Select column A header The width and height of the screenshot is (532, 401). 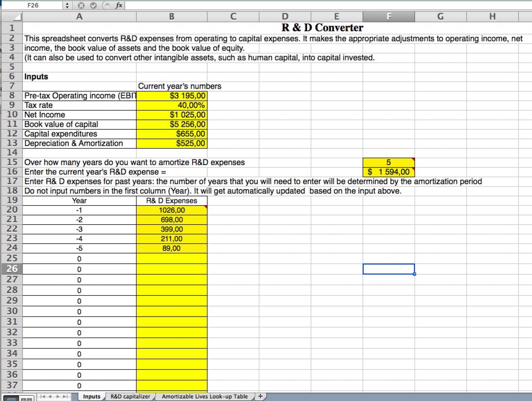pos(79,17)
